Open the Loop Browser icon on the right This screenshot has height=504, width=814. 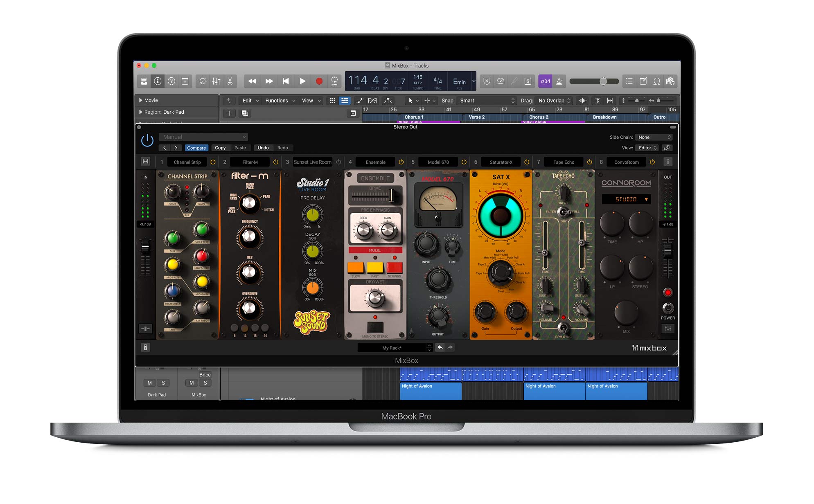[x=656, y=81]
